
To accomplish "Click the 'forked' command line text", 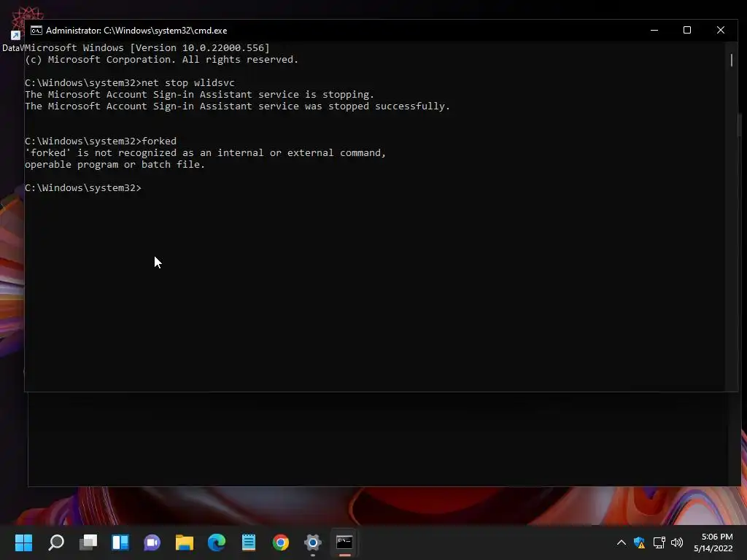I will [158, 141].
